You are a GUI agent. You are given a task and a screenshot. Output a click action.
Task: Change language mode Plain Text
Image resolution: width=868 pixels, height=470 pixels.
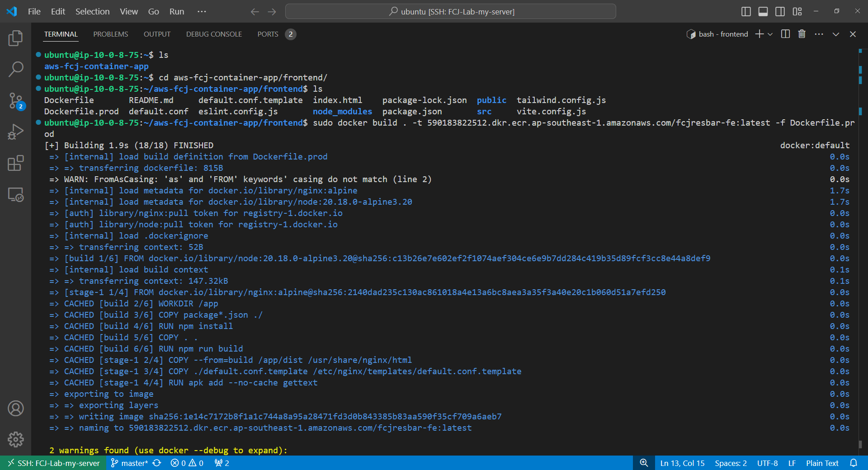point(822,463)
